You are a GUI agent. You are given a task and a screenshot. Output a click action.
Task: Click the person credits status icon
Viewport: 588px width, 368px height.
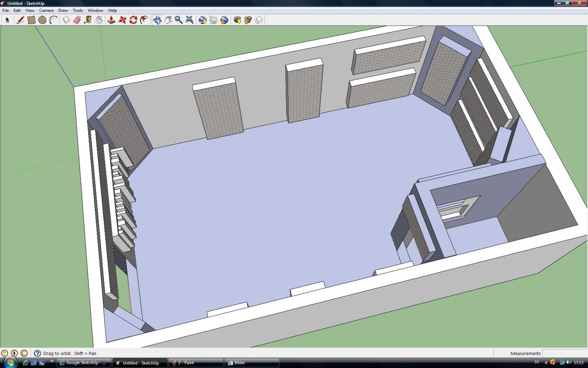[x=14, y=353]
